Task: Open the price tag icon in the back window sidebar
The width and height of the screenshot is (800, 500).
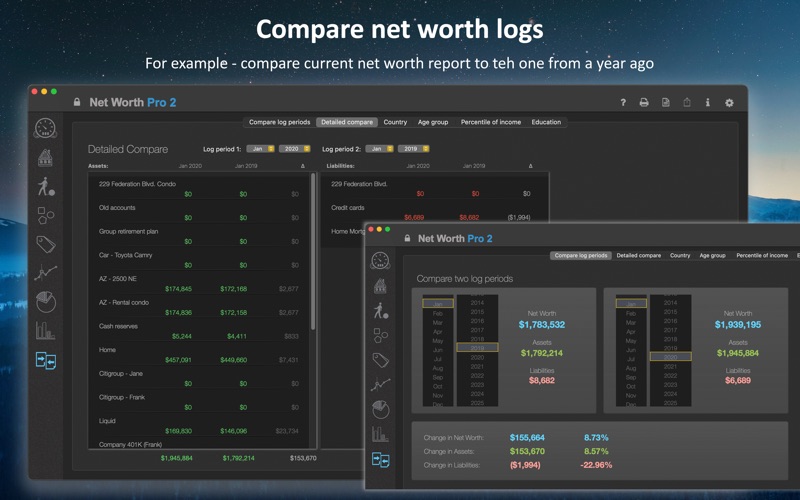Action: pyautogui.click(x=45, y=244)
